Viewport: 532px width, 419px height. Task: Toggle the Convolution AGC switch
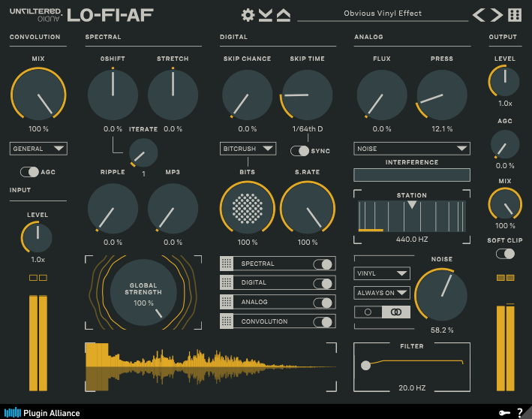tap(29, 172)
